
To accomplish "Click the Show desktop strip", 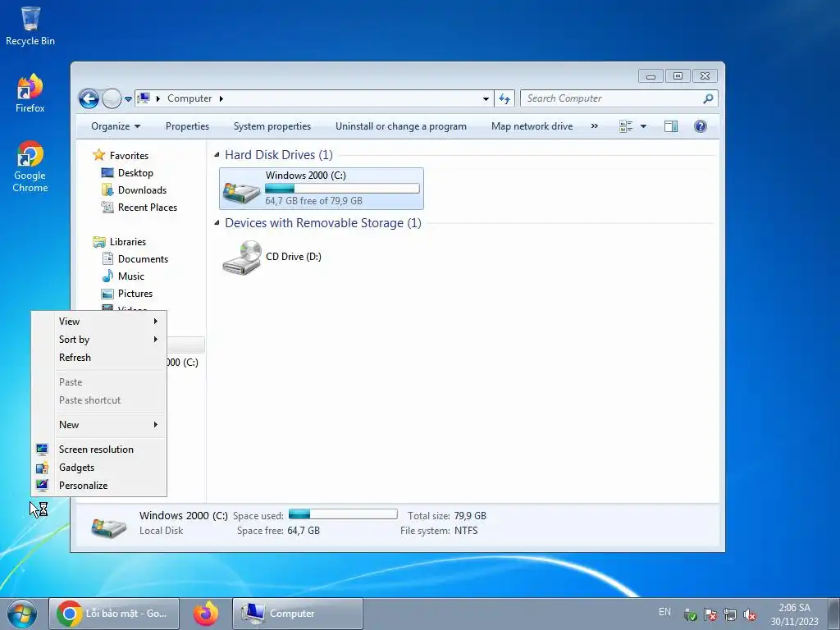I will click(x=834, y=614).
